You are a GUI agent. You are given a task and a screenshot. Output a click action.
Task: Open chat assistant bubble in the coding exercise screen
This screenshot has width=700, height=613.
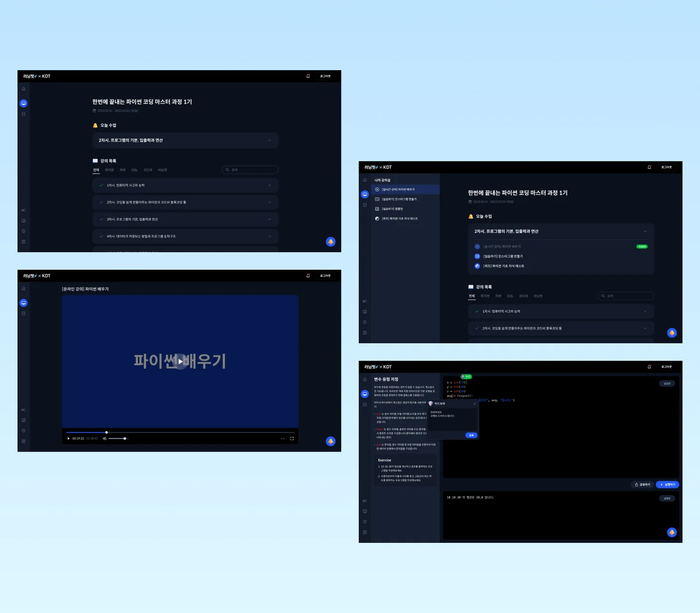(672, 533)
